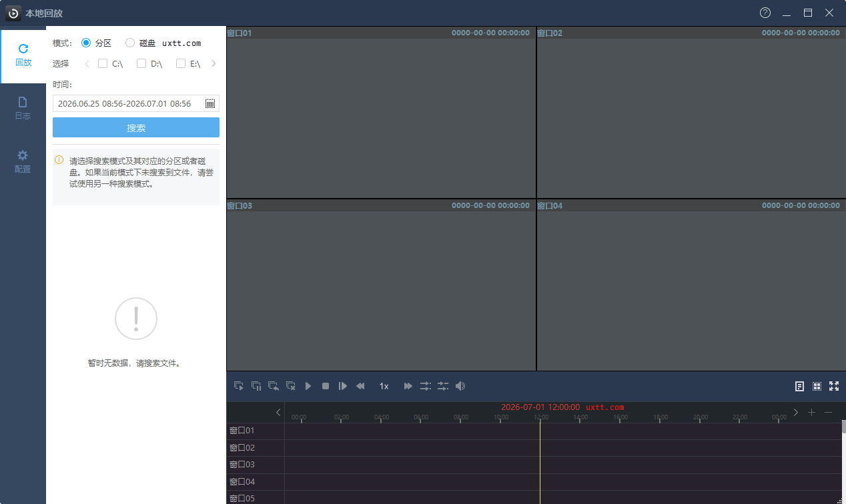Check the C:\ drive checkbox
This screenshot has height=504, width=846.
pyautogui.click(x=103, y=64)
